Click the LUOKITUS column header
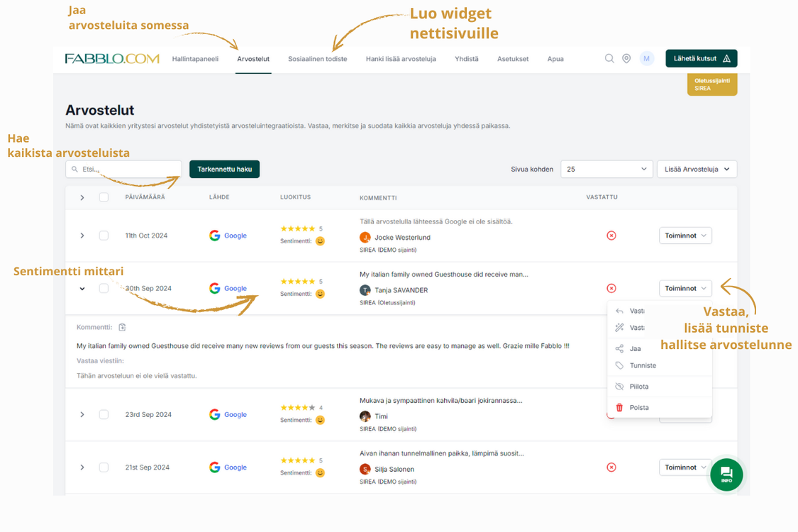This screenshot has height=532, width=798. pos(295,197)
